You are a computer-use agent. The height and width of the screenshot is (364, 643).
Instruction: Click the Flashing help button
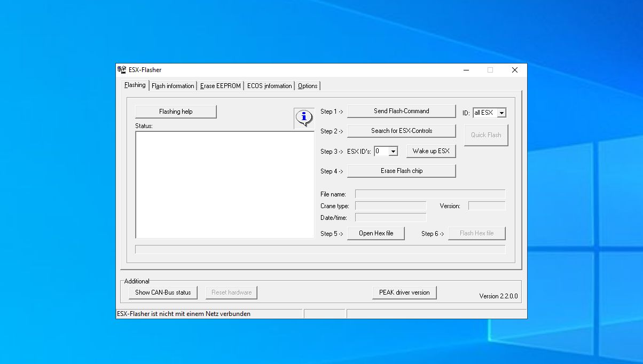point(176,112)
